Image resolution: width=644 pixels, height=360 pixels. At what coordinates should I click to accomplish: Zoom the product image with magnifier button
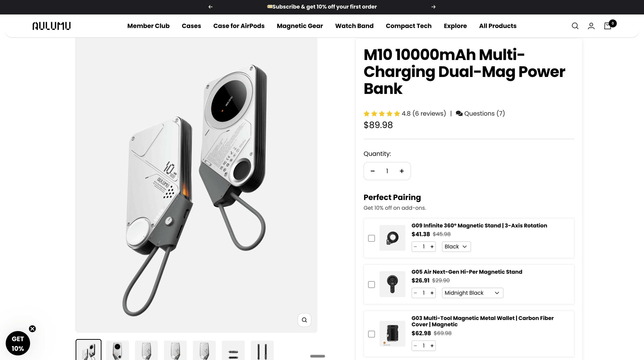click(304, 320)
